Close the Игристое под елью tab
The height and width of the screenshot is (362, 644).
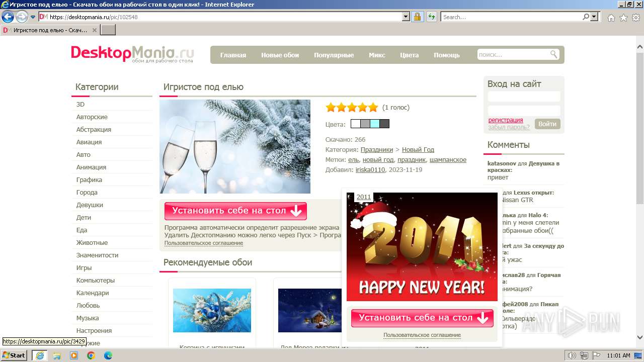(94, 30)
